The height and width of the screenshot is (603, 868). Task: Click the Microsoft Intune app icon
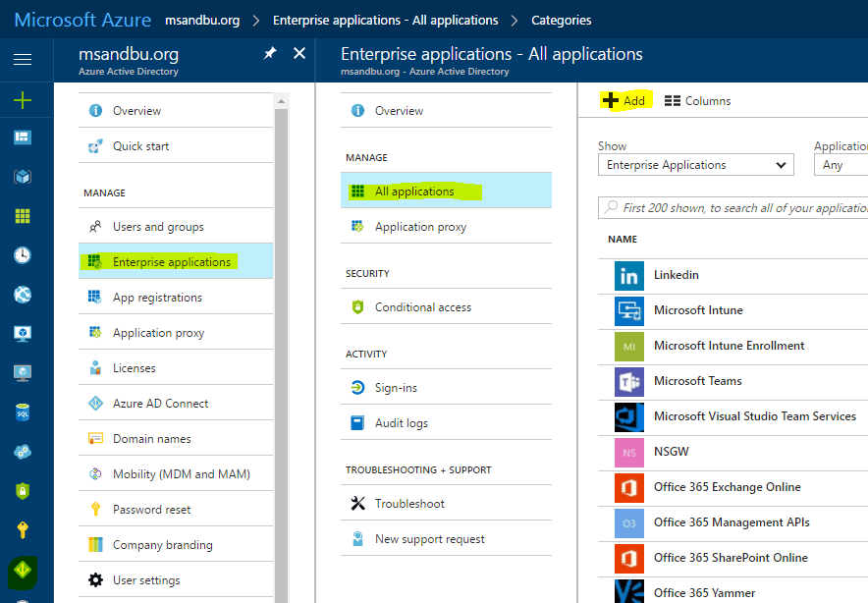tap(628, 311)
